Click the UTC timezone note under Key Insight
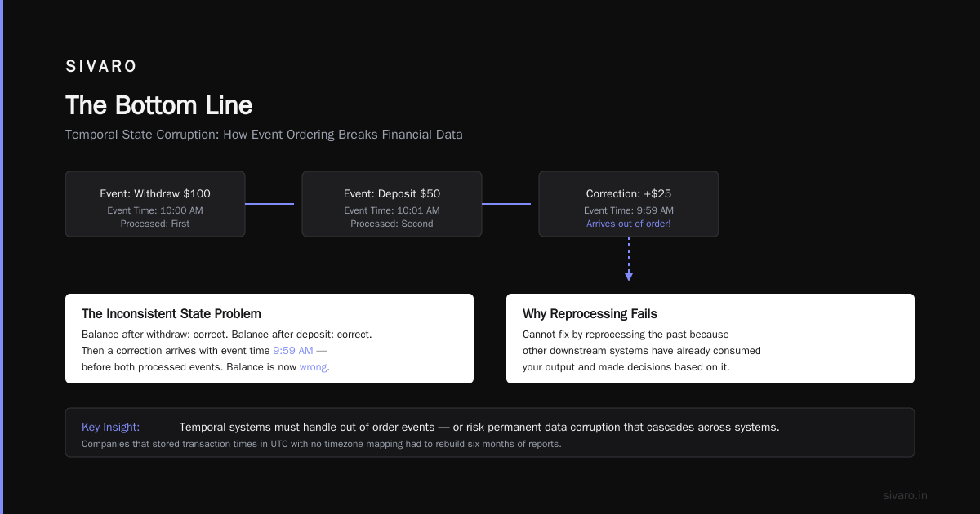Image resolution: width=980 pixels, height=514 pixels. pyautogui.click(x=322, y=445)
